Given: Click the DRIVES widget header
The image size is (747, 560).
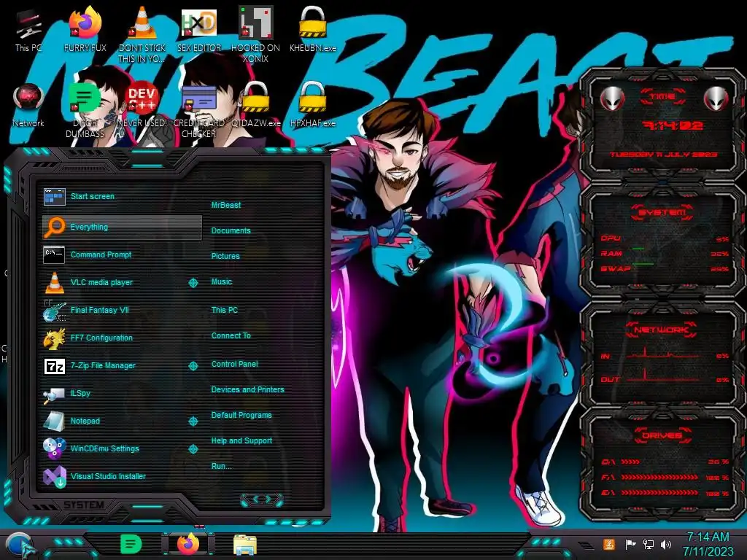Looking at the screenshot, I should (662, 435).
